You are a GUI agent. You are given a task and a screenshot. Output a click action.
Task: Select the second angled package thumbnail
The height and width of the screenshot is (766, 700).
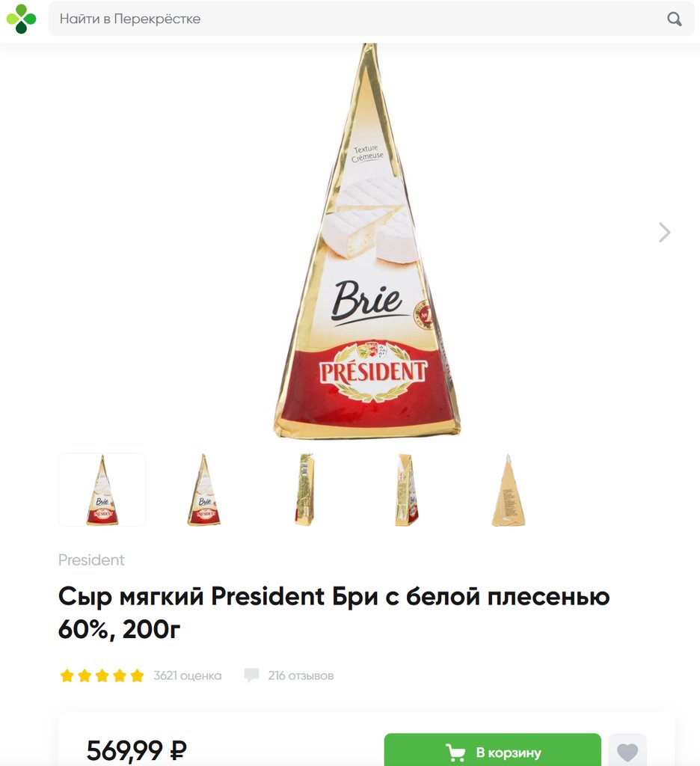(203, 489)
